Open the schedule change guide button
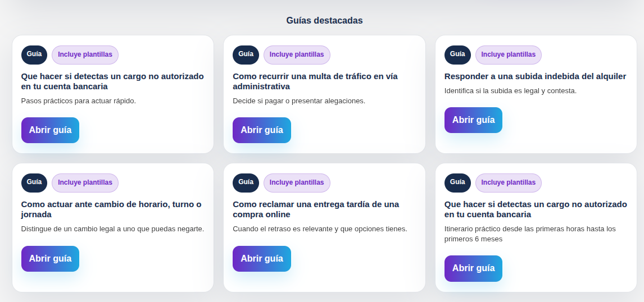 (x=50, y=259)
